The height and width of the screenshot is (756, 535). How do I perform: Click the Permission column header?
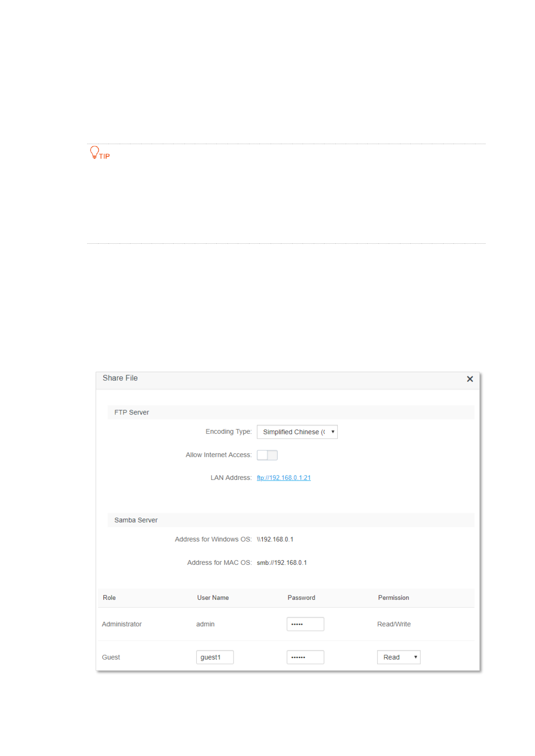click(393, 598)
